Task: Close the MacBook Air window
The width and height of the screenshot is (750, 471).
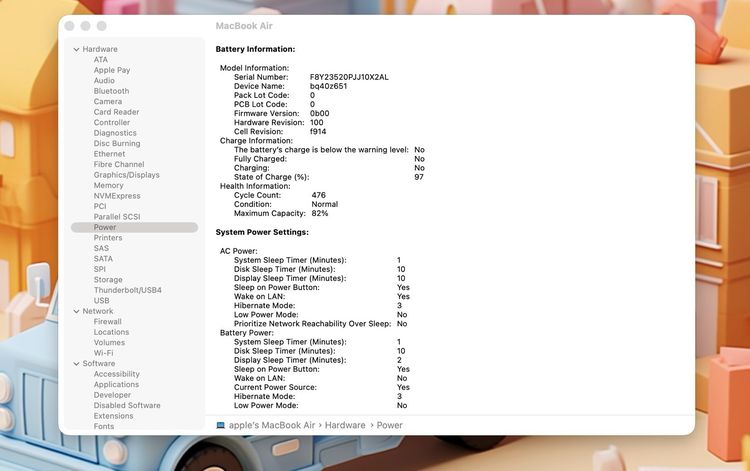Action: click(69, 26)
